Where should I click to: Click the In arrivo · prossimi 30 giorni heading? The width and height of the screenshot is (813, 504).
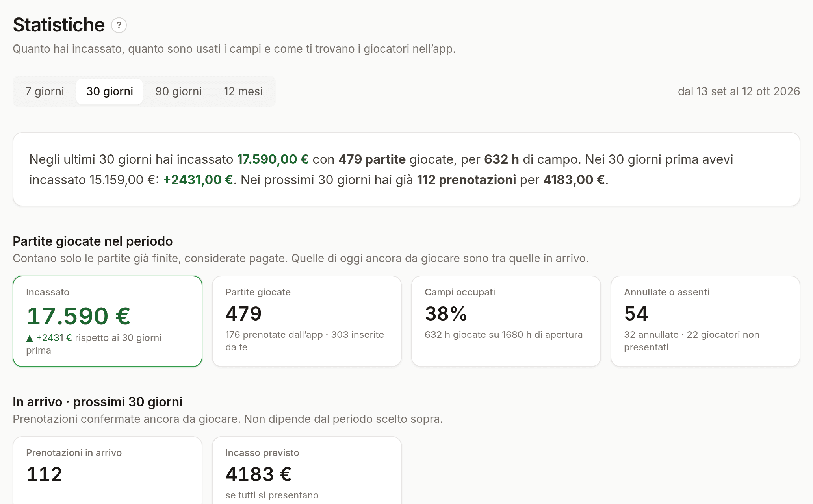pos(98,402)
